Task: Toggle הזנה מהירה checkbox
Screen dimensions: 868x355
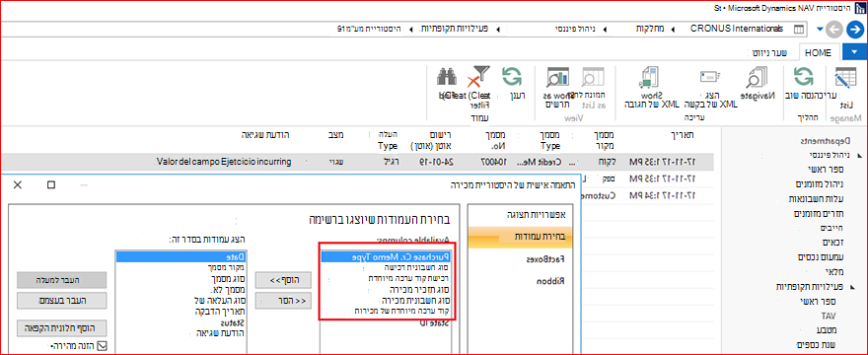Action: (x=102, y=346)
